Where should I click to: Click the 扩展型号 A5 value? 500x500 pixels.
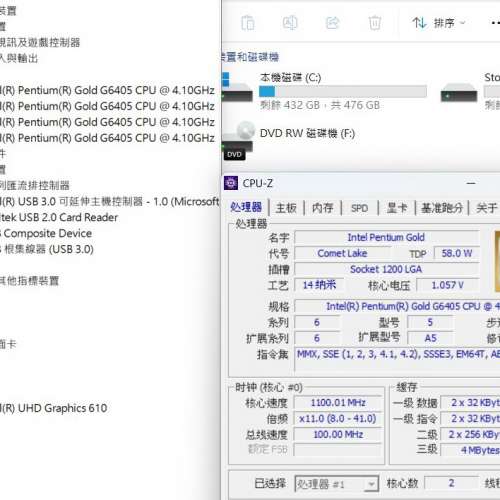click(430, 338)
